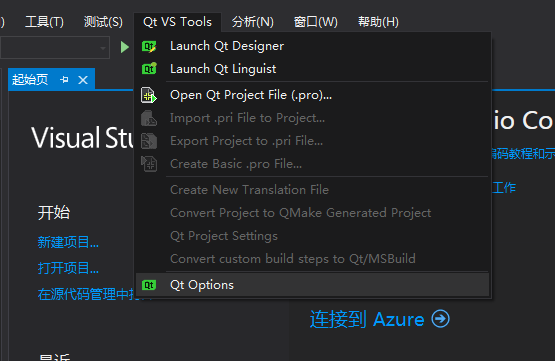555x361 pixels.
Task: Open the 帮助(H) menu
Action: [x=378, y=22]
